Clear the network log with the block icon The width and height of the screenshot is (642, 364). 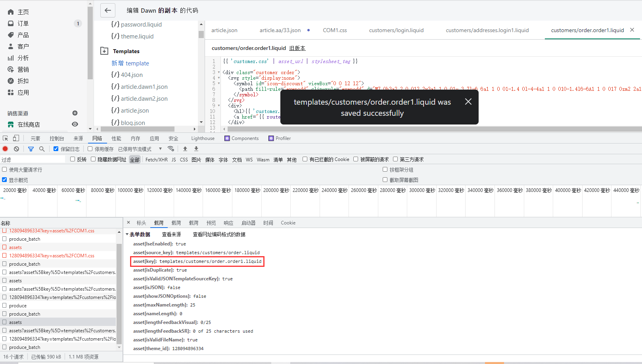[x=16, y=149]
